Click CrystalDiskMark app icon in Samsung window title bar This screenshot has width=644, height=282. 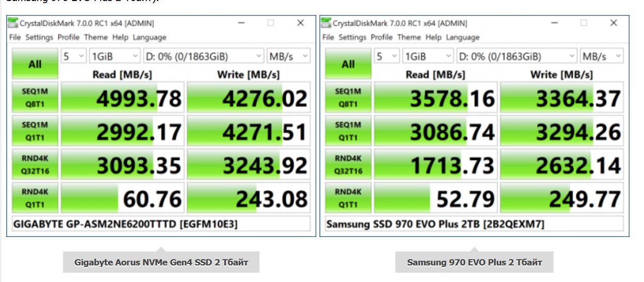click(326, 23)
